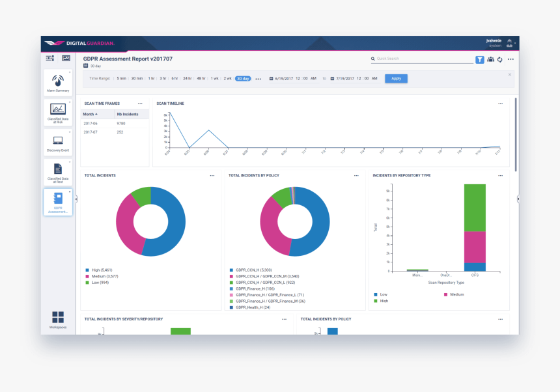Toggle the filter funnel button
560x392 pixels.
click(480, 60)
